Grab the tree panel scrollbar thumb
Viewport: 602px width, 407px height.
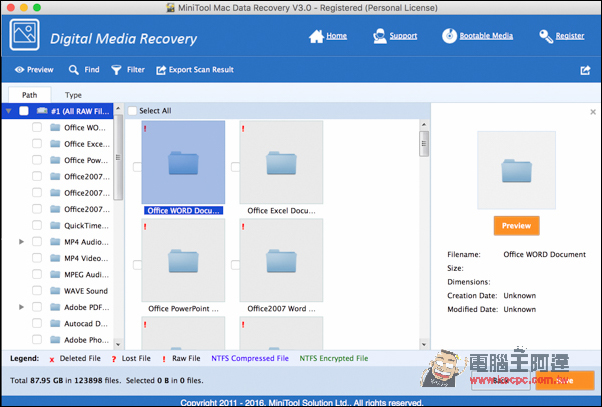[118, 157]
